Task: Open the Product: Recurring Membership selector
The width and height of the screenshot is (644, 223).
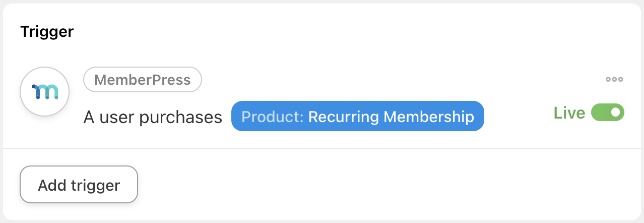Action: point(357,117)
